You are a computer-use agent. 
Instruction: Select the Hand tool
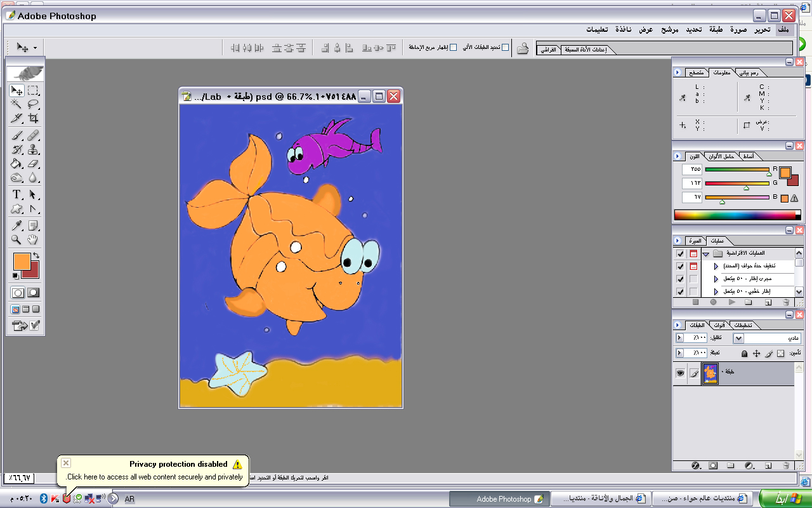pyautogui.click(x=33, y=239)
